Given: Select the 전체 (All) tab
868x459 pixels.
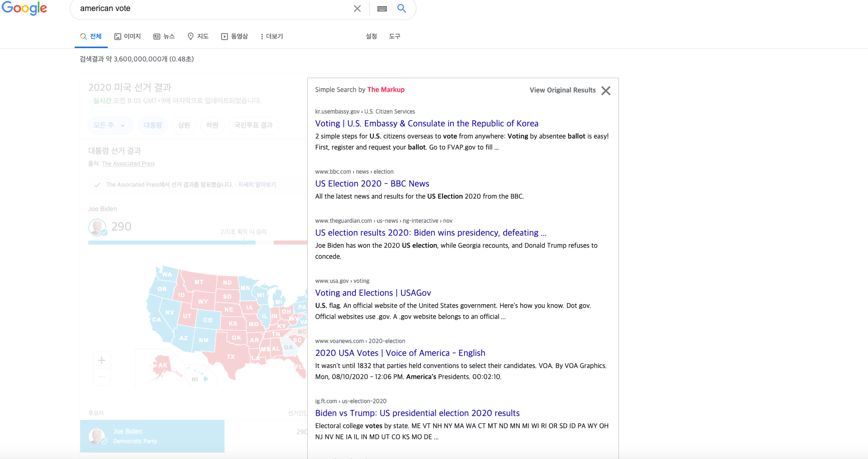Looking at the screenshot, I should pos(91,36).
